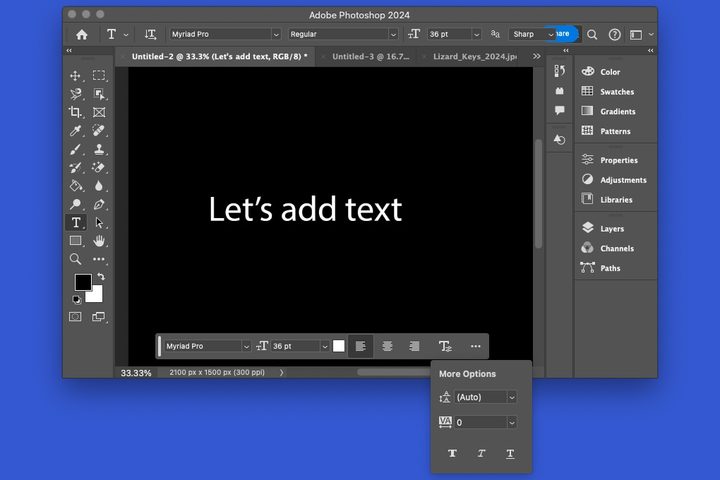Open Gradients panel button
Screen dimensions: 720x480
click(616, 111)
